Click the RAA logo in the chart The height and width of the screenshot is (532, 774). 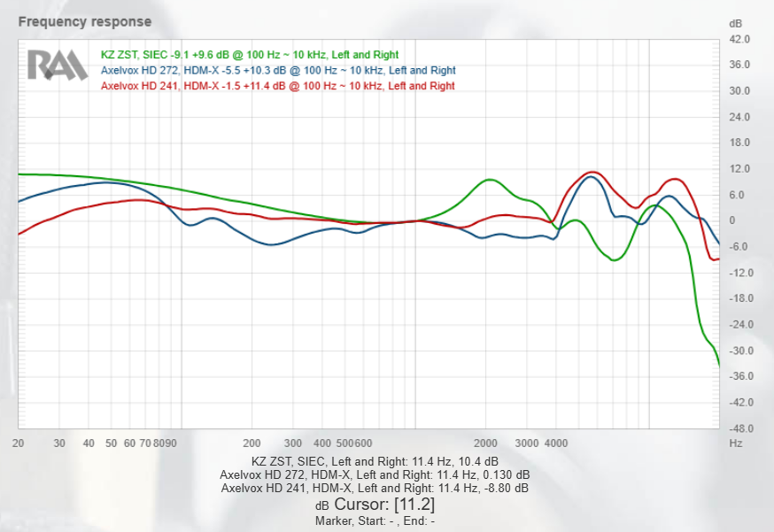58,65
